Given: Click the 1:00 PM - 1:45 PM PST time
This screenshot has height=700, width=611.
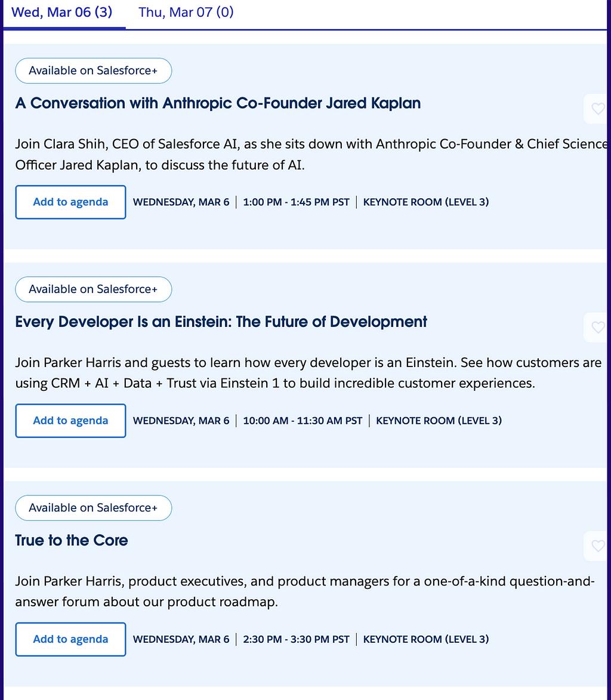Looking at the screenshot, I should (x=296, y=202).
